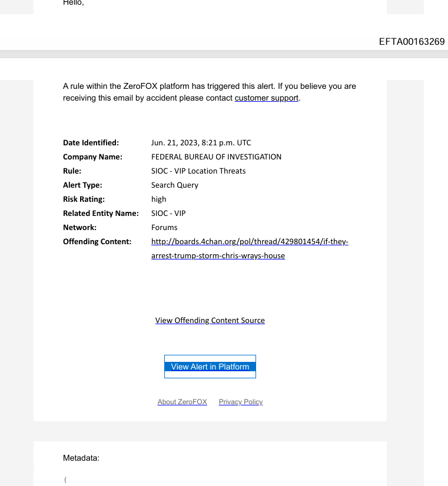
Task: Click the 'Network:' label
Action: pos(79,228)
